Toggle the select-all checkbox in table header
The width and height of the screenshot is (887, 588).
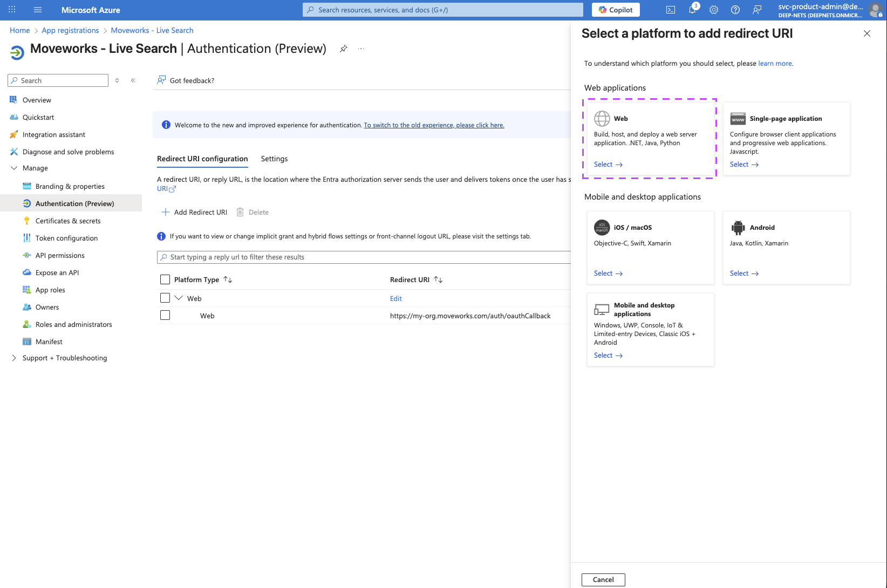[165, 279]
